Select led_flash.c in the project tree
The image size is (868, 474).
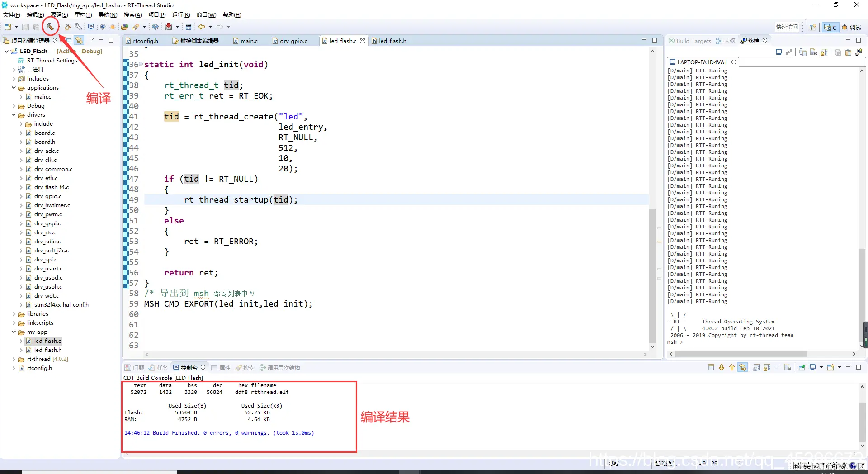pos(47,341)
